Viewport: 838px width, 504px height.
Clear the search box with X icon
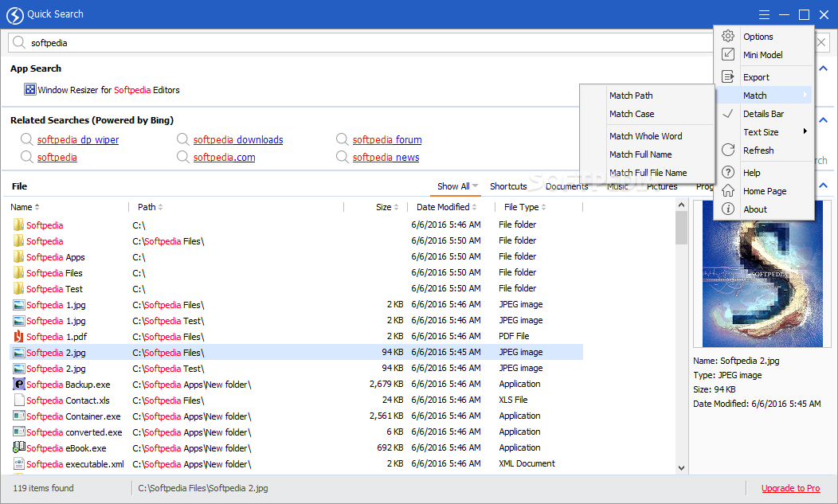click(822, 42)
